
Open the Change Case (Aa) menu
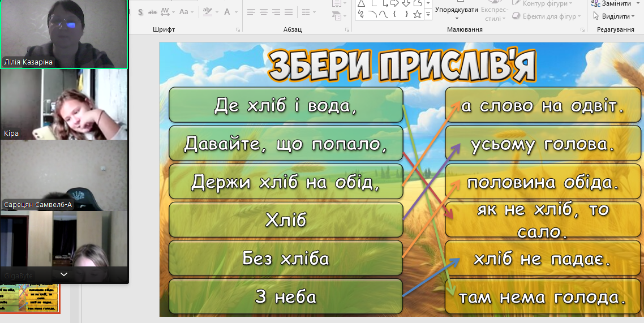pyautogui.click(x=183, y=12)
